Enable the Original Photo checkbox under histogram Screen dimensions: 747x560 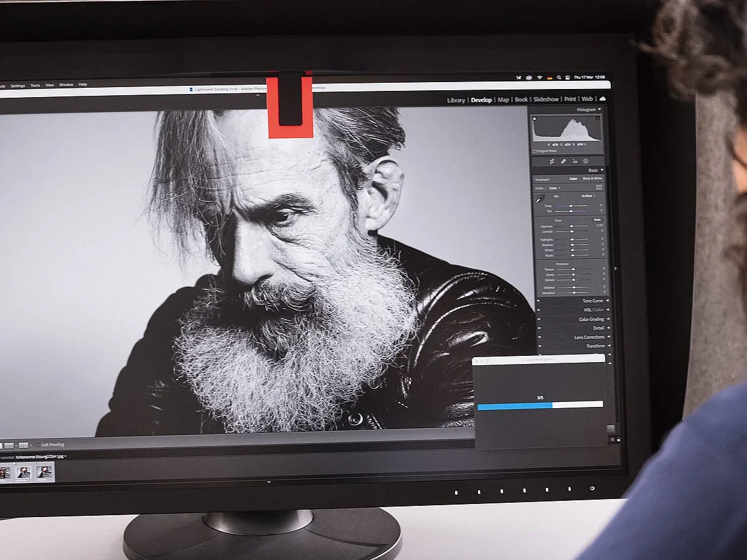tap(535, 151)
